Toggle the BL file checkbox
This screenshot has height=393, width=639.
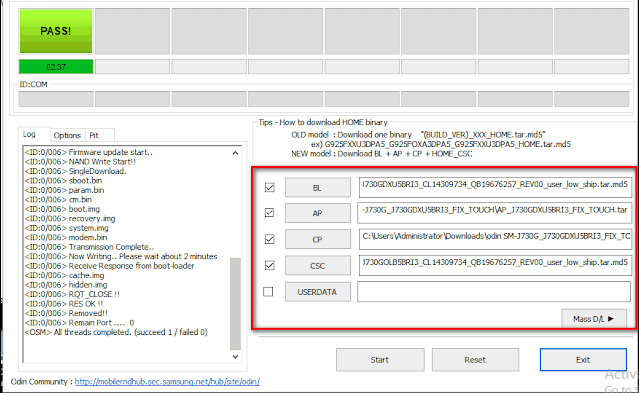pyautogui.click(x=269, y=188)
